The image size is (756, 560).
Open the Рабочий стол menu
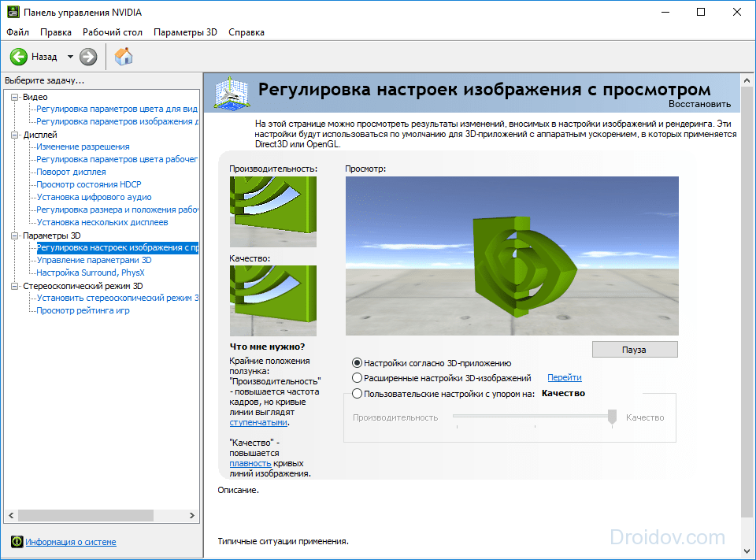[x=113, y=32]
